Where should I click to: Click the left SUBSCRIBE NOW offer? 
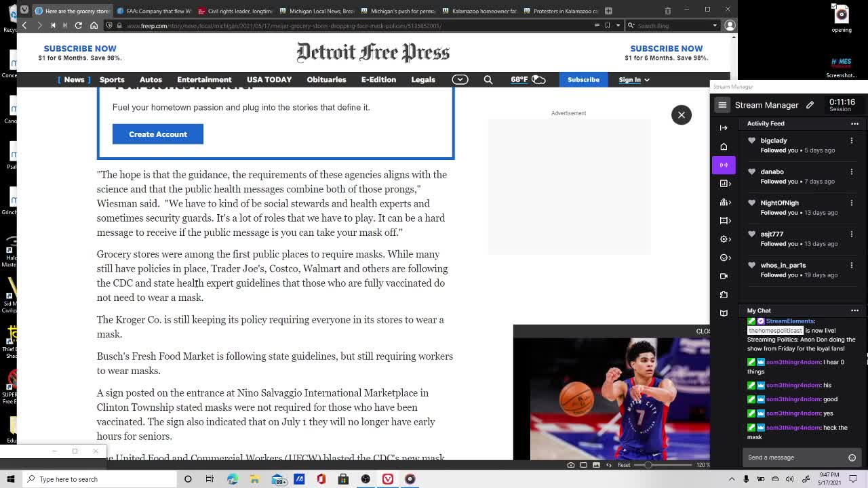coord(80,53)
